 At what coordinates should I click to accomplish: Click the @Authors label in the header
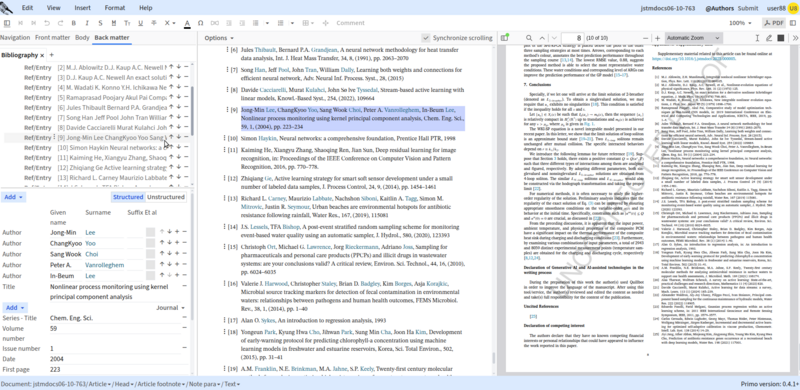tap(719, 8)
